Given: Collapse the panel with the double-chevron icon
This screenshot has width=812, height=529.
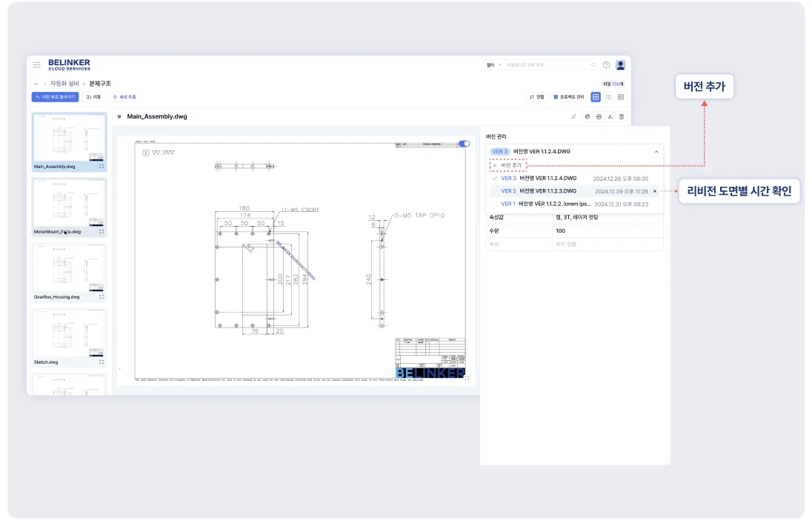Looking at the screenshot, I should [119, 116].
